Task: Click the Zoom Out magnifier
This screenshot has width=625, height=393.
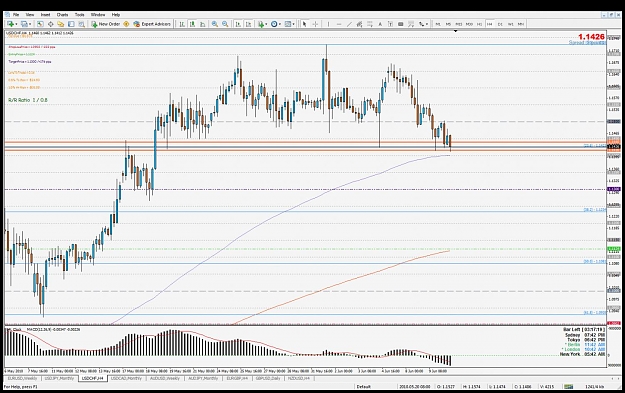Action: pyautogui.click(x=225, y=24)
